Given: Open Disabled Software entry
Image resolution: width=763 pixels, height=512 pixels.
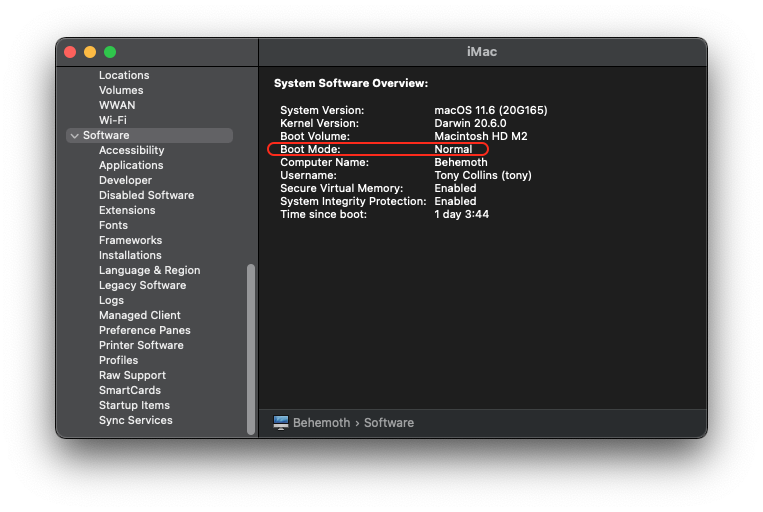Looking at the screenshot, I should 146,195.
